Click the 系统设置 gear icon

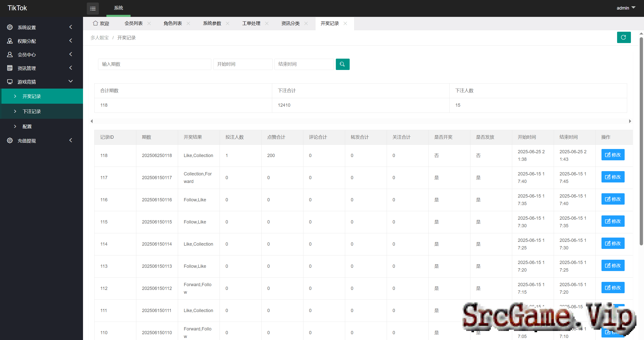(10, 27)
